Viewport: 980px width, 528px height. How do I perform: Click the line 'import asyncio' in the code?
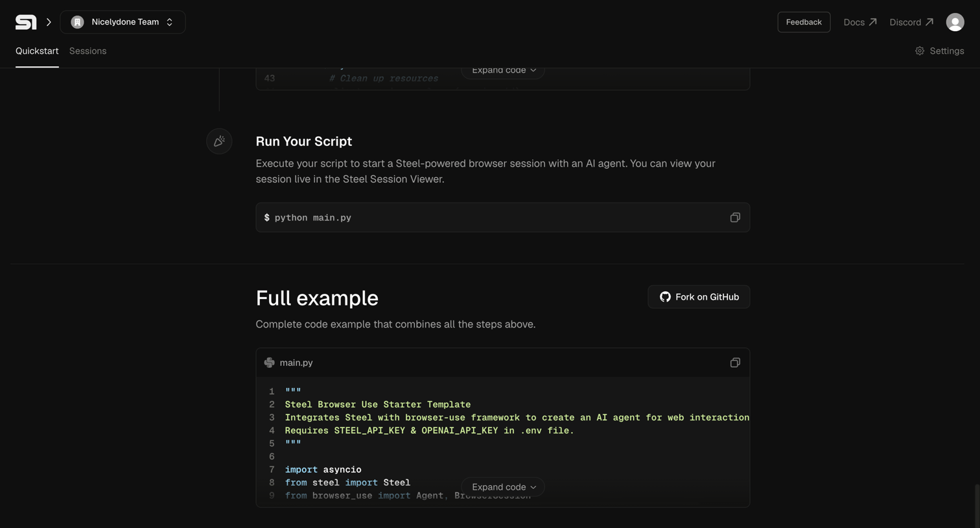(323, 470)
